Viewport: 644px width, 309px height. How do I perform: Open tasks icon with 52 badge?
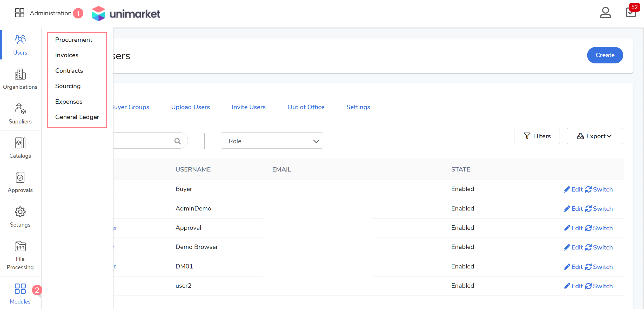coord(631,12)
